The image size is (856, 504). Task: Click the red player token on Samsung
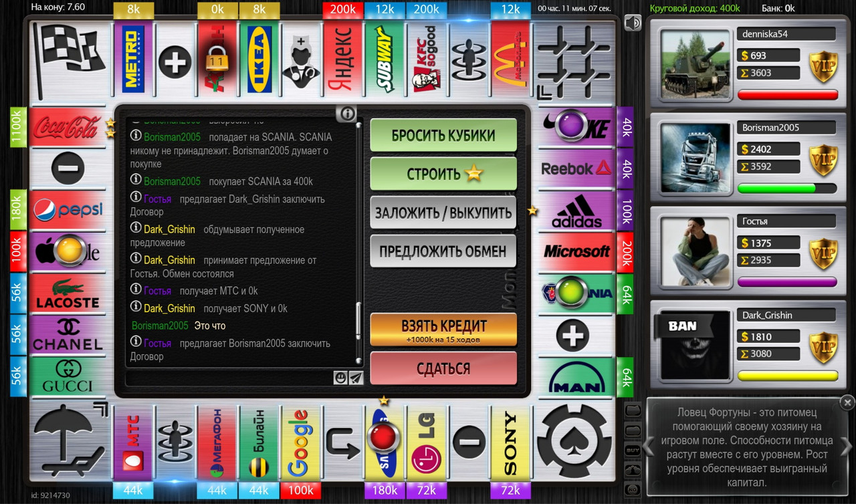385,438
